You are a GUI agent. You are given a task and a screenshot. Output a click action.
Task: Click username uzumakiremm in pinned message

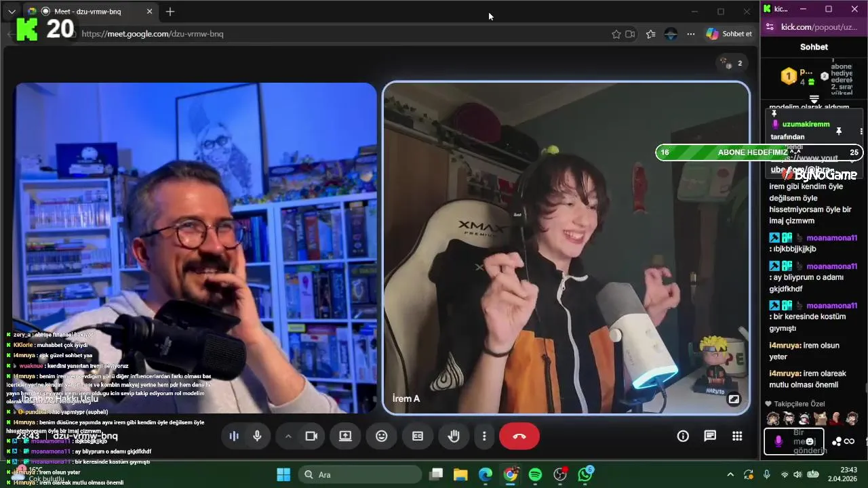(x=806, y=124)
